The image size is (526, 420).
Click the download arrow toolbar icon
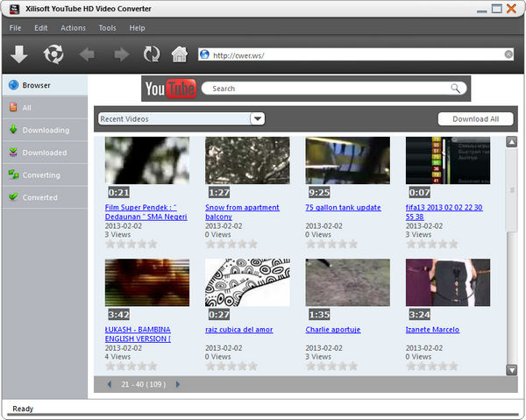pyautogui.click(x=18, y=54)
